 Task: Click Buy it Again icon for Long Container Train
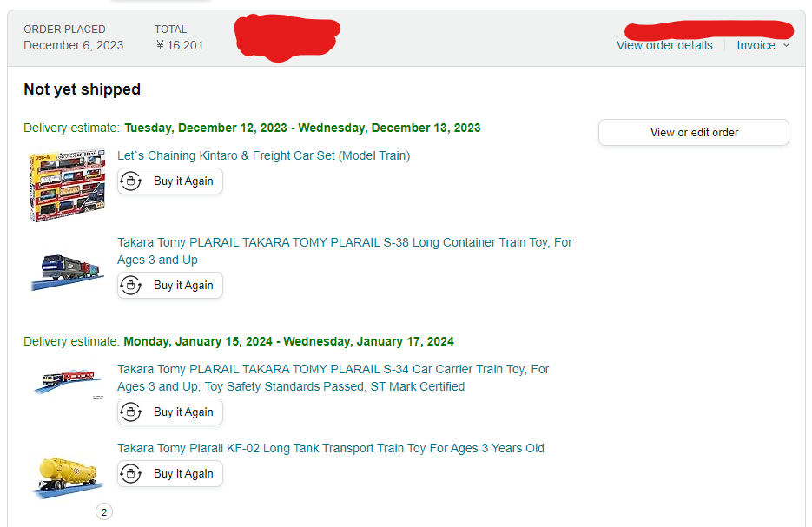tap(131, 286)
